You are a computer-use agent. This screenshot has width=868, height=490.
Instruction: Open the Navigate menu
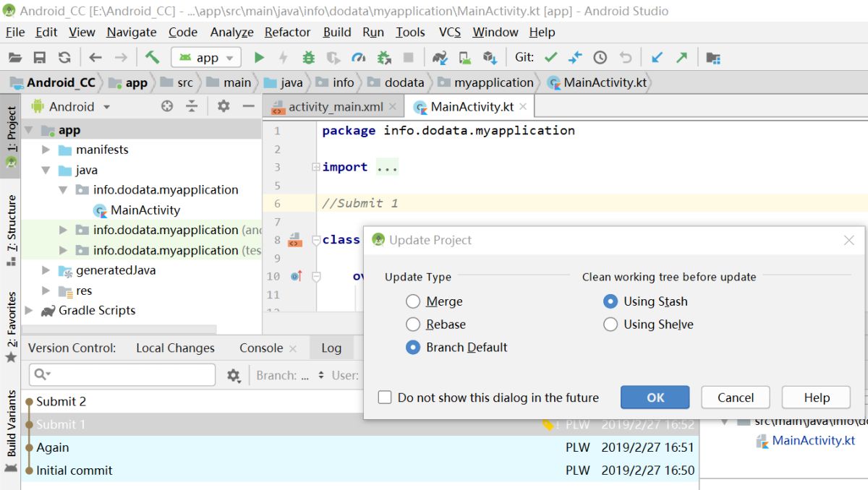tap(132, 32)
